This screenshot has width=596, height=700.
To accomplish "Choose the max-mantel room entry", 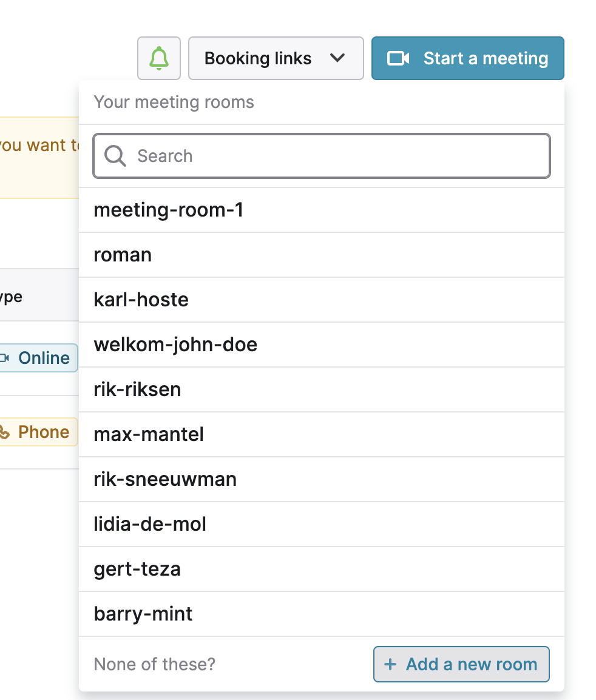I will (322, 434).
